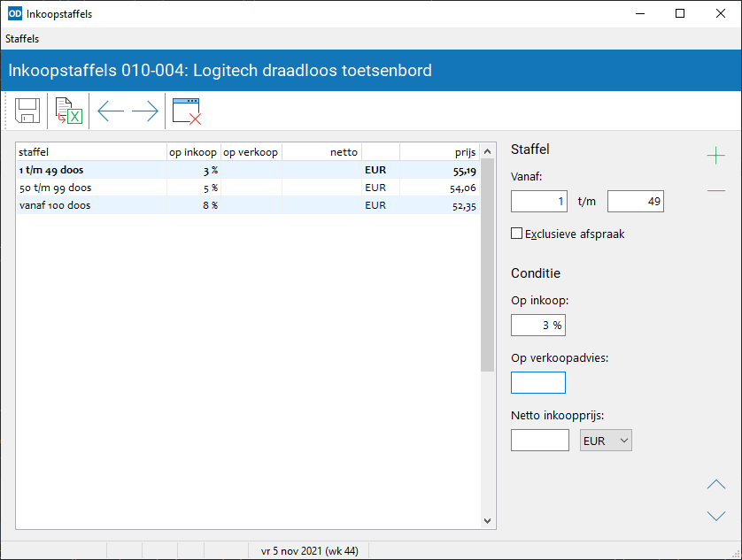Click the vertical scrollbar thumb of list
742x560 pixels.
click(487, 265)
